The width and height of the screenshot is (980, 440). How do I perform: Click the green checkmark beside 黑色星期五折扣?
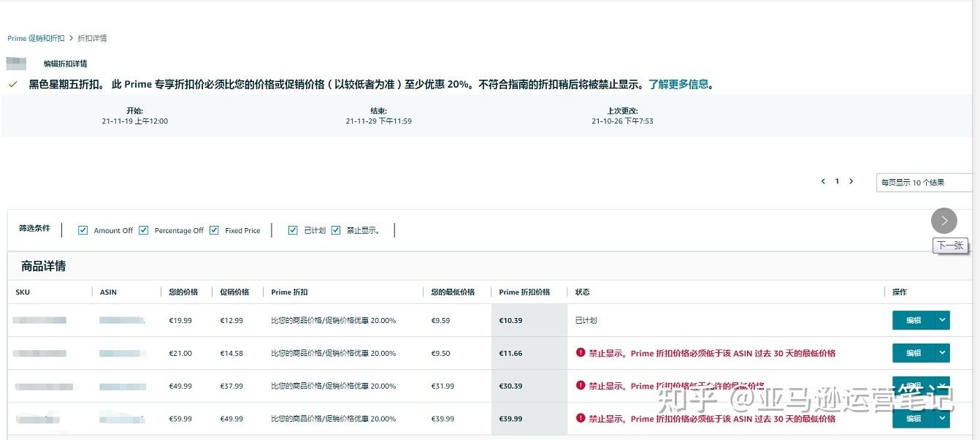coord(12,84)
